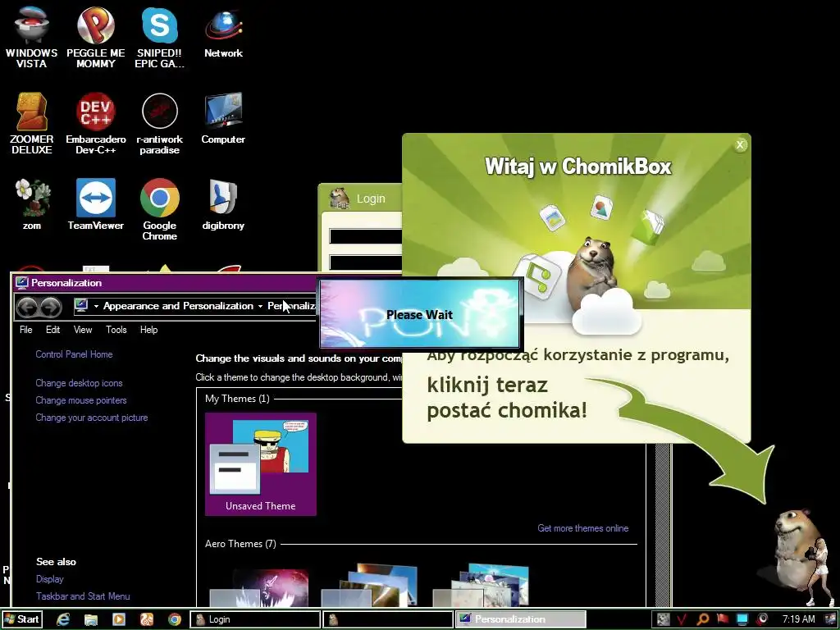Open Change mouse pointers link
This screenshot has height=630, width=840.
click(x=81, y=400)
